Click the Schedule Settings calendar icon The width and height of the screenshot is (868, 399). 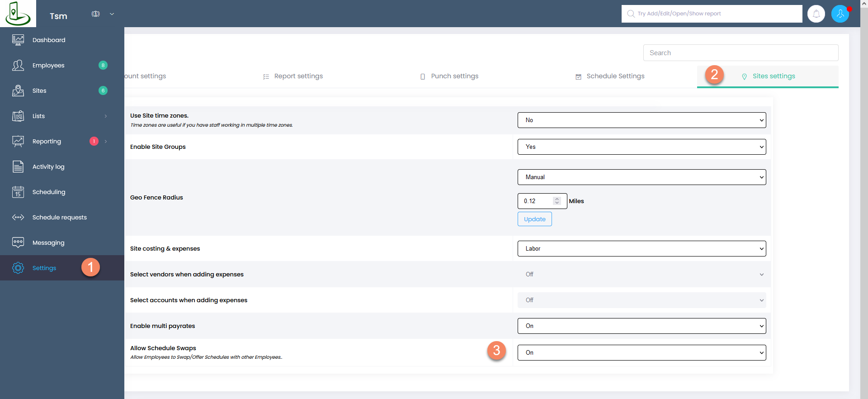pyautogui.click(x=578, y=76)
